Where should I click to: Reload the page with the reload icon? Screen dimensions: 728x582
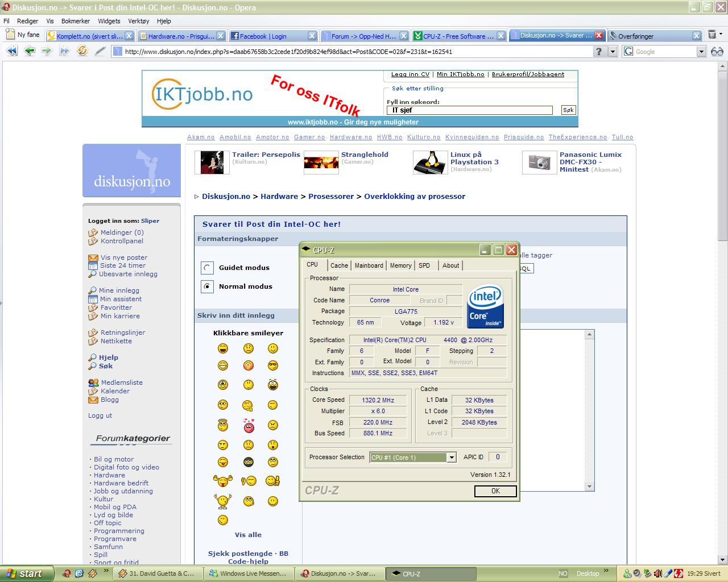(x=82, y=51)
